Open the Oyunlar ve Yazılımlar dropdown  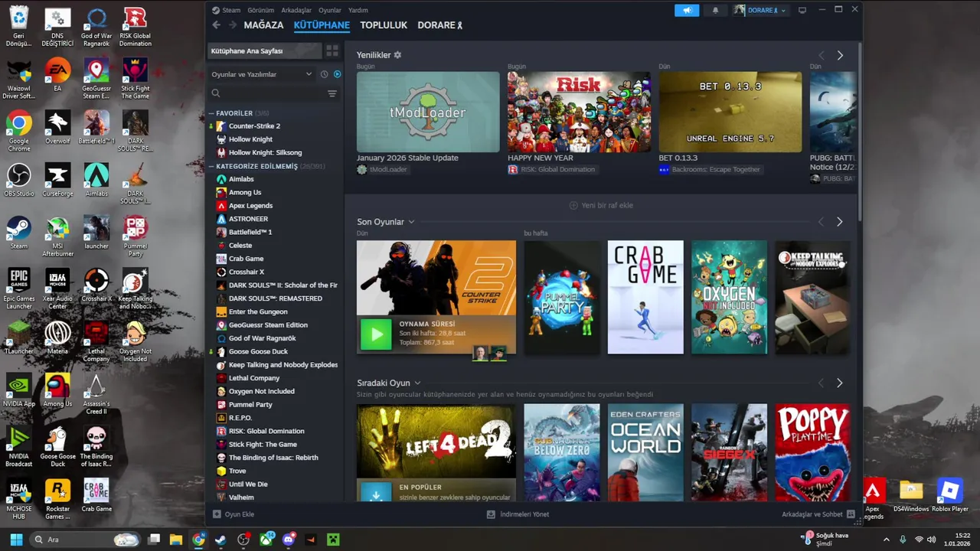262,74
